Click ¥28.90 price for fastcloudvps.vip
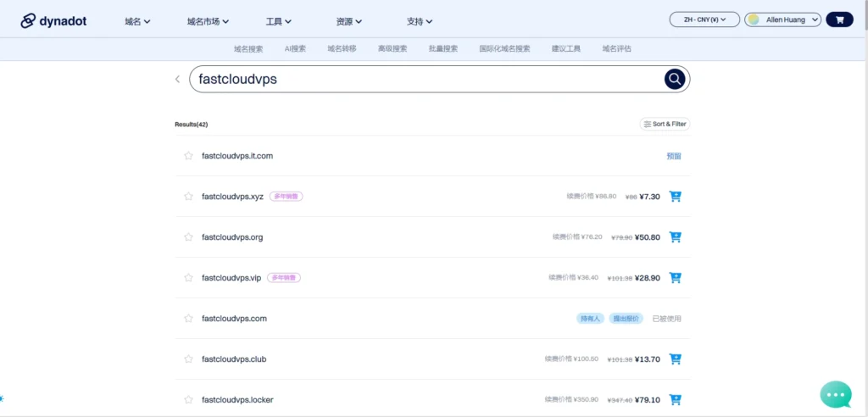Screen dimensions: 868x417 click(x=647, y=277)
